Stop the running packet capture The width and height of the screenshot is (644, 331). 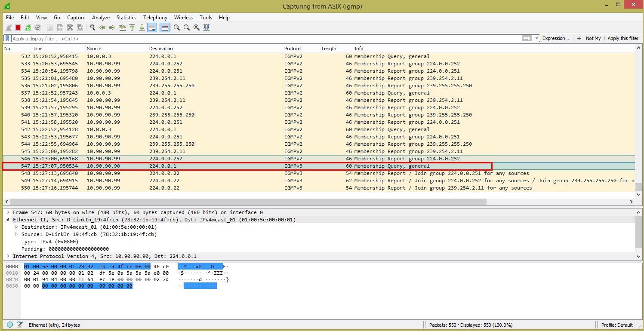click(18, 28)
